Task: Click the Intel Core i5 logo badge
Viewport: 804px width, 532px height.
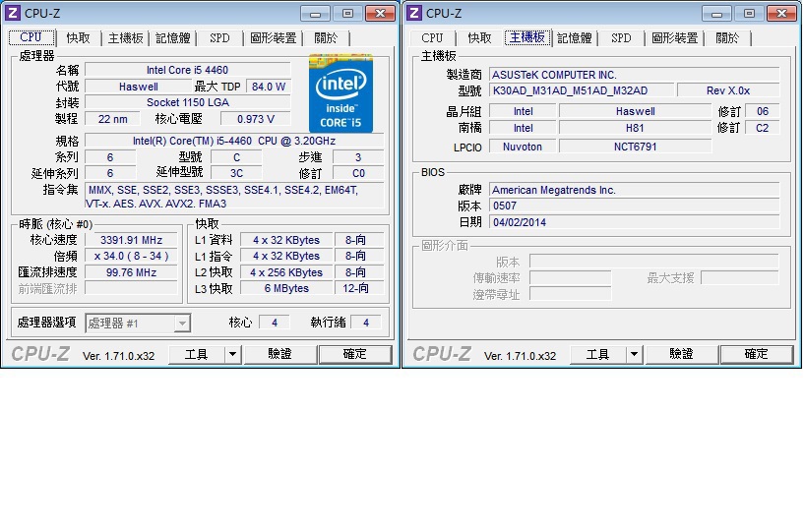Action: coord(340,93)
